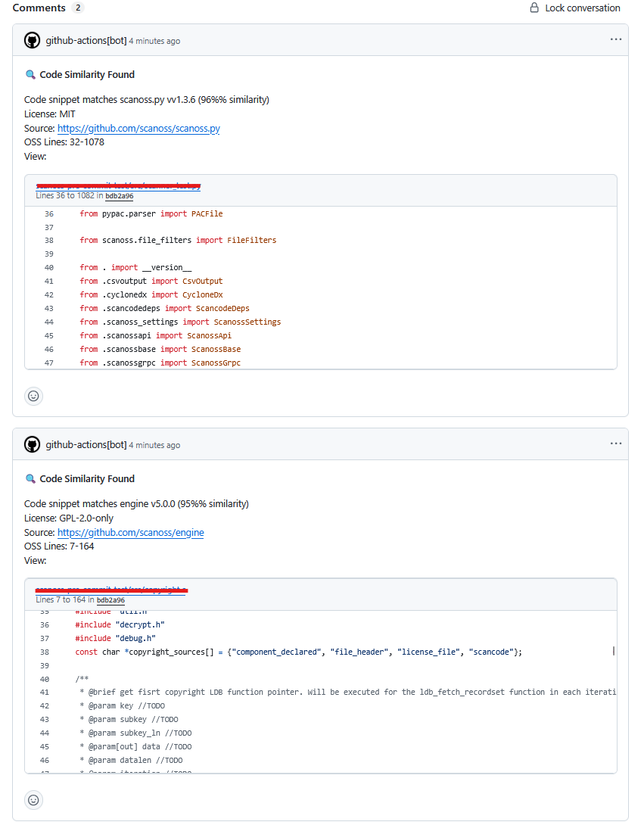Open the kebab menu on the second bot comment
The image size is (644, 825).
pyautogui.click(x=615, y=444)
